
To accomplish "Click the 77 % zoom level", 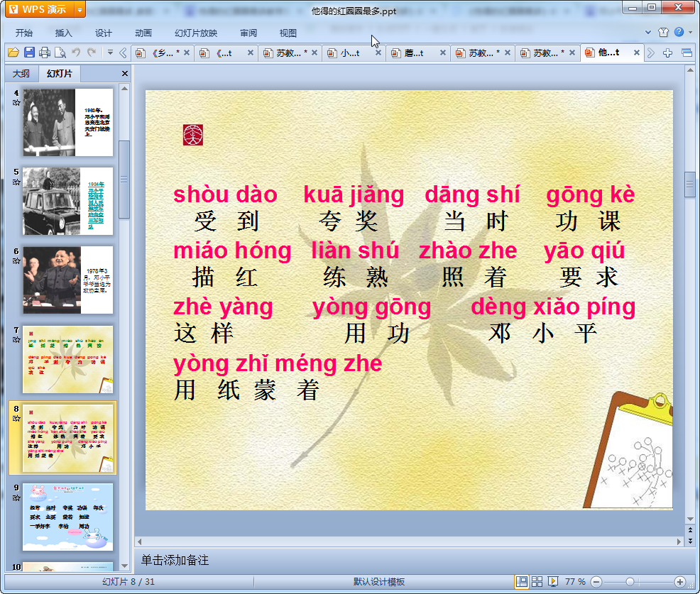I will tap(575, 581).
